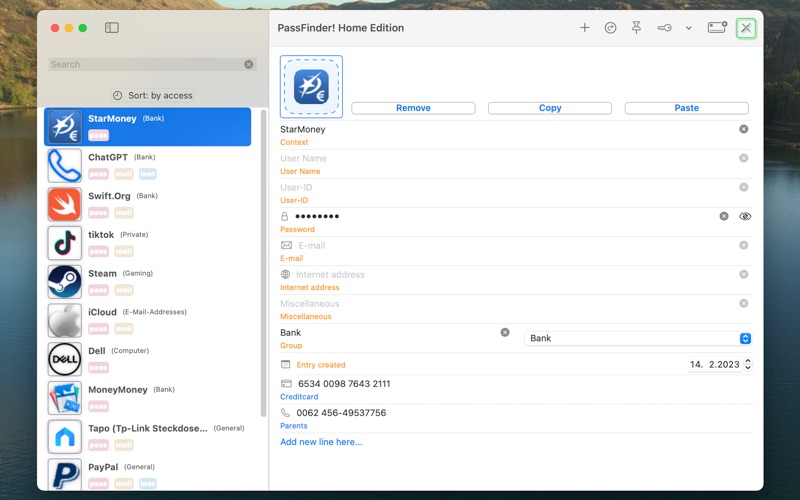Clear the User-ID field

(x=744, y=187)
